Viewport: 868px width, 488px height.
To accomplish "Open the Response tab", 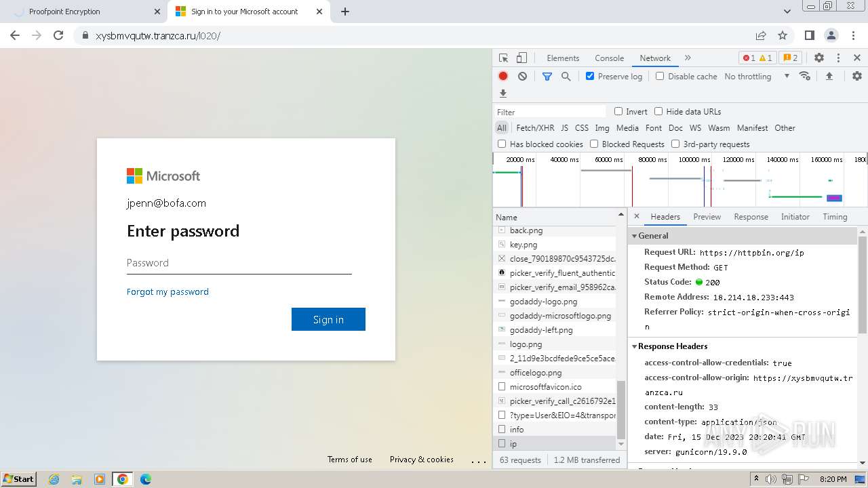I will pos(751,217).
